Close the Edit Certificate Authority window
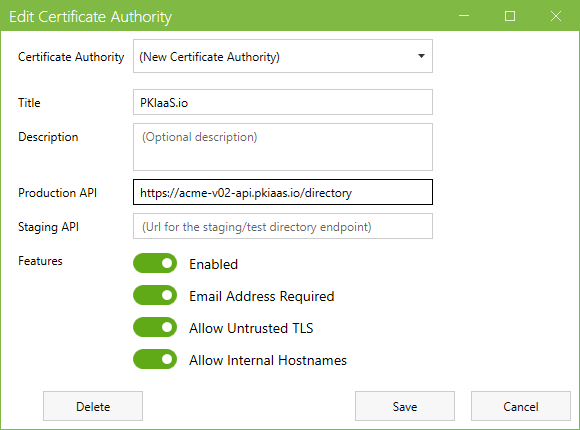The image size is (580, 430). (x=556, y=16)
